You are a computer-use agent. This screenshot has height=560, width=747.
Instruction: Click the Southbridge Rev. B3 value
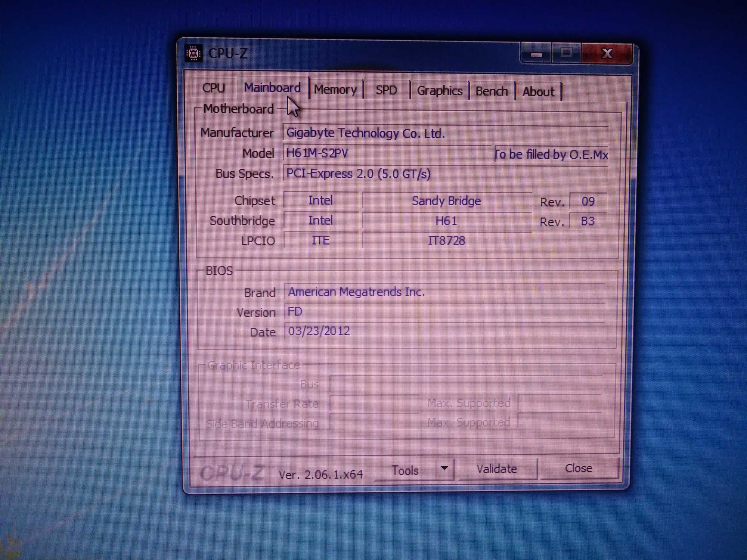588,221
